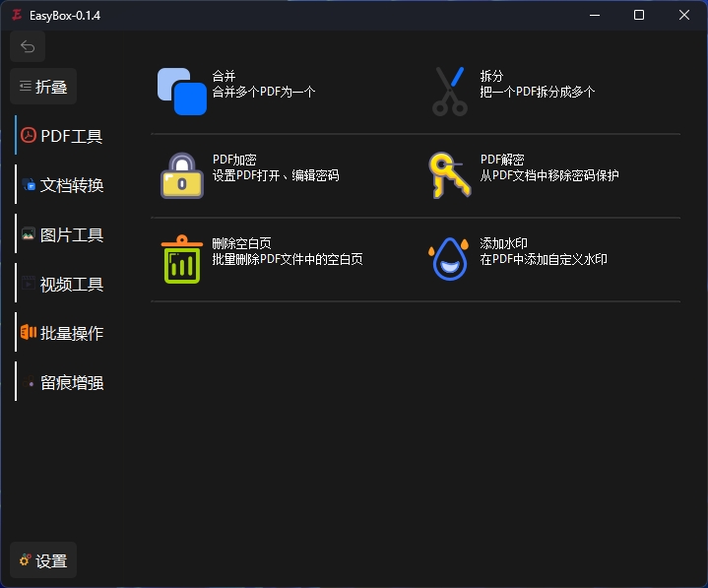The width and height of the screenshot is (708, 588).
Task: Open the PDF加密 tool title
Action: 234,160
